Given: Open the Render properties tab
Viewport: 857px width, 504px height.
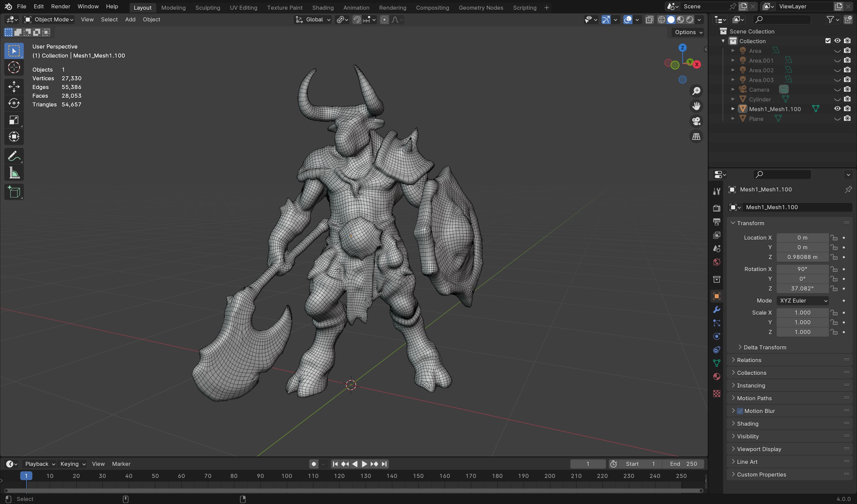Looking at the screenshot, I should coord(716,208).
